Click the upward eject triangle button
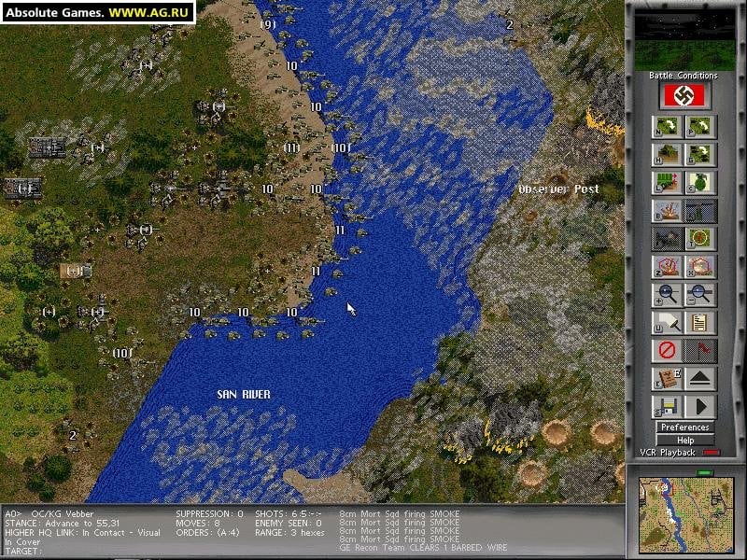747x560 pixels. pos(700,379)
